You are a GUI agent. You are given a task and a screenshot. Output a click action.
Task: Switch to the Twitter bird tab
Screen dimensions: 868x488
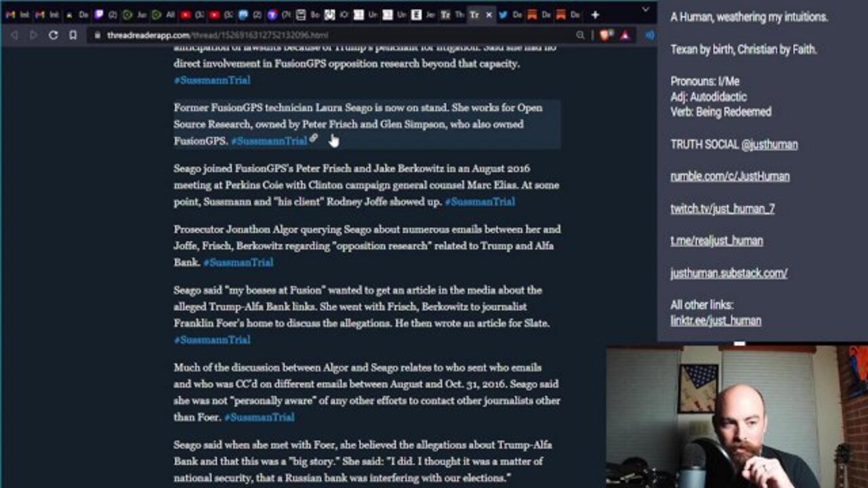coord(510,14)
